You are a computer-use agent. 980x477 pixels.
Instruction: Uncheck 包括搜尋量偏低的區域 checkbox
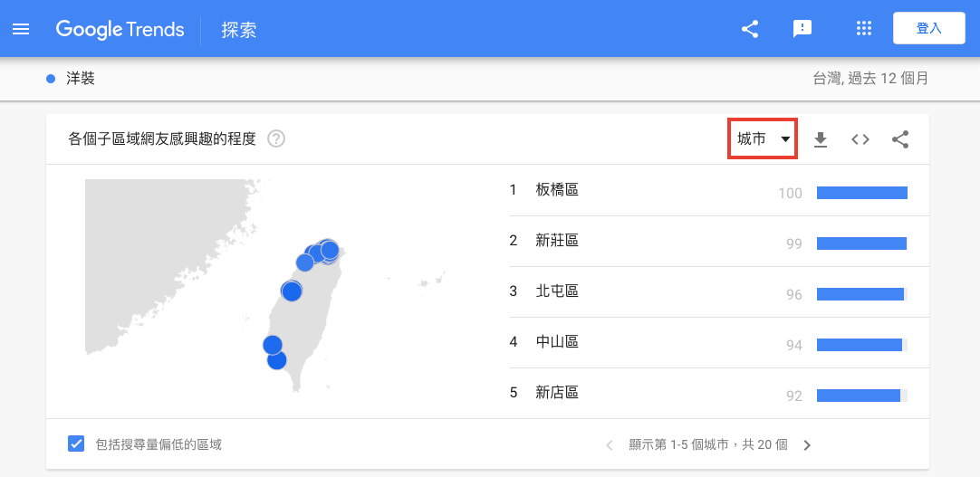[x=77, y=444]
